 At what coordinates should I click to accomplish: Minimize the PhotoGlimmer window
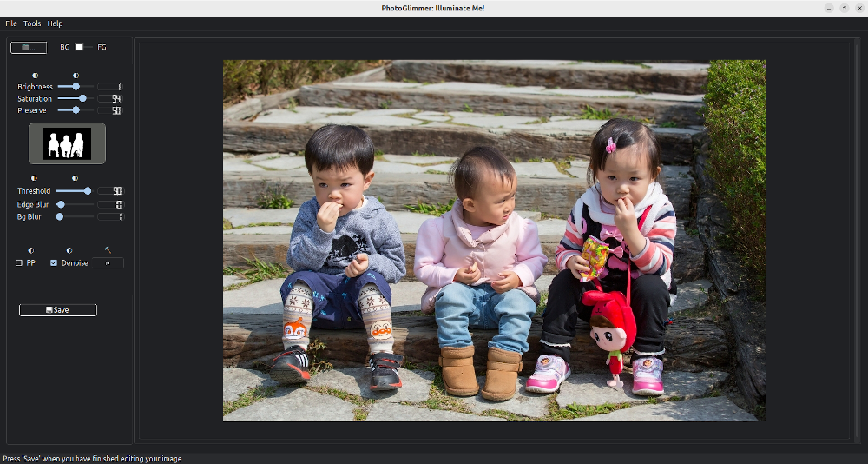pyautogui.click(x=829, y=8)
